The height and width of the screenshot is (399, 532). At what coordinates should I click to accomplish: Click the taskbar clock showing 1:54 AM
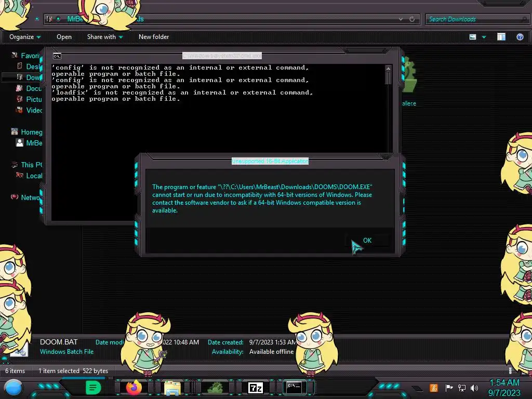[504, 388]
